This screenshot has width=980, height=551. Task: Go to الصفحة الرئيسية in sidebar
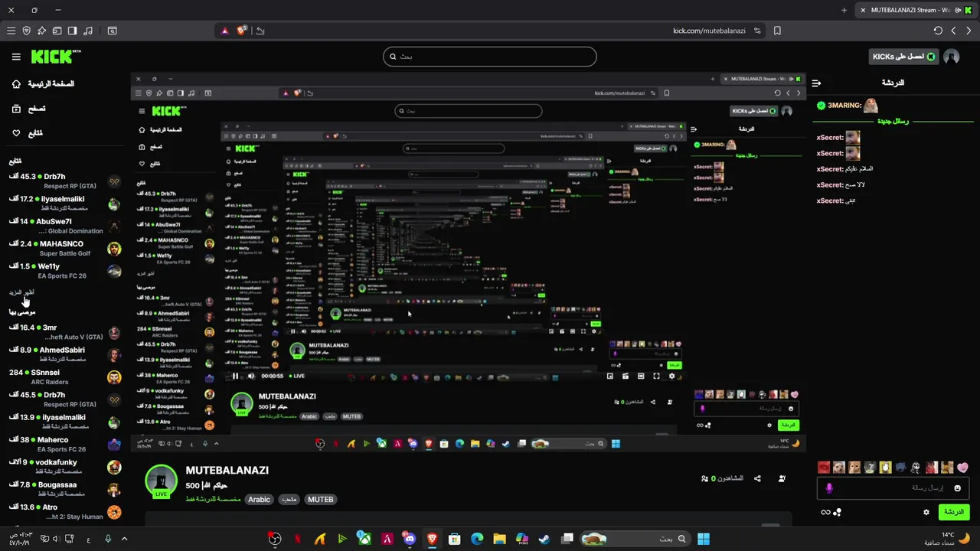click(x=43, y=83)
